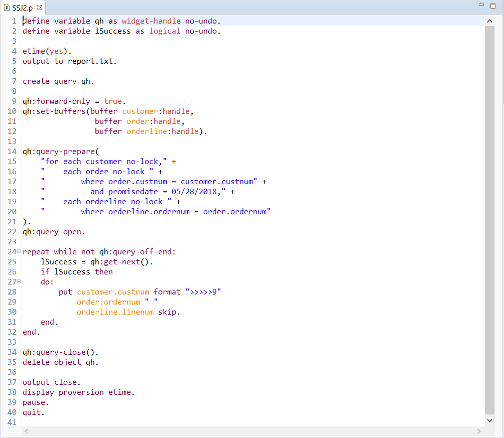504x438 pixels.
Task: Click the vertical scrollbar down arrow
Action: 490,420
